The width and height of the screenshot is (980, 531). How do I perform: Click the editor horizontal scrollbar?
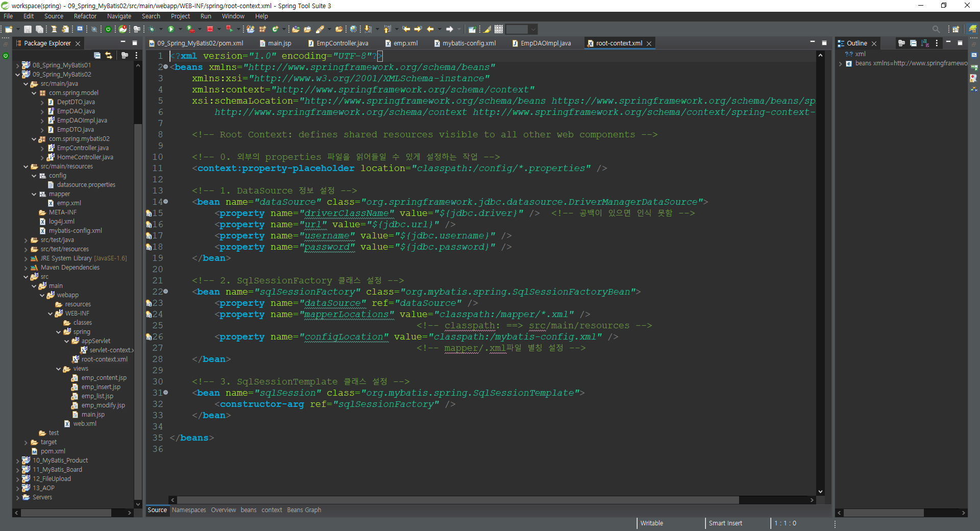[458, 500]
